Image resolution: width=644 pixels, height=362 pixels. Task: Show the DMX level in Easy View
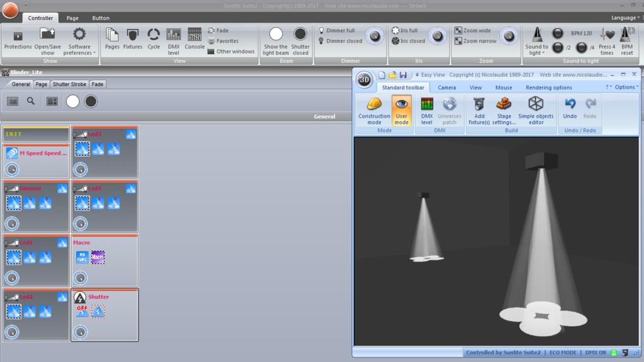coord(427,111)
